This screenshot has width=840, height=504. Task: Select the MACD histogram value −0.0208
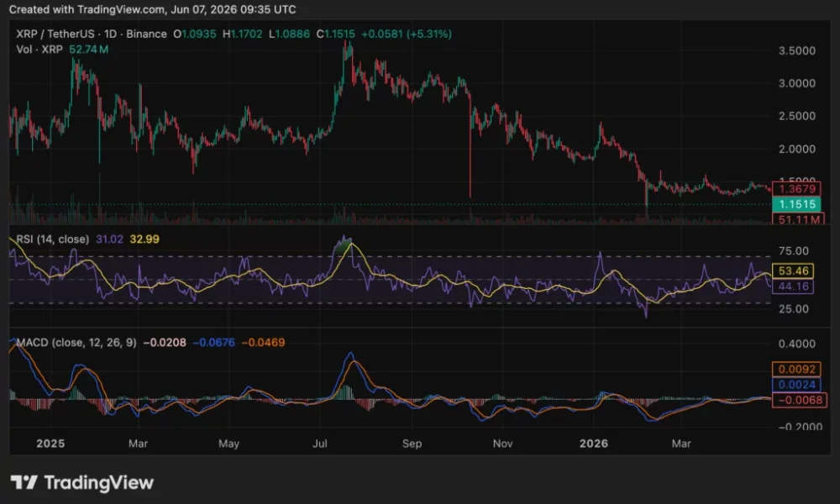tap(165, 342)
